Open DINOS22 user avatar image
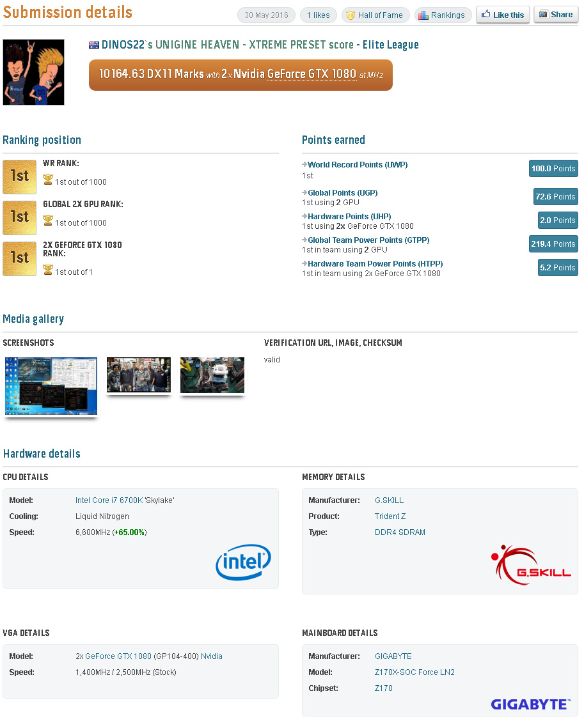The image size is (584, 728). 33,72
